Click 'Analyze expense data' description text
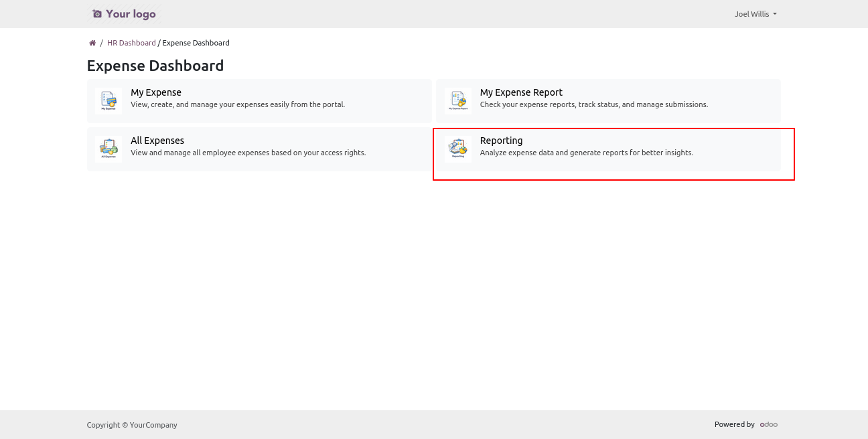The width and height of the screenshot is (868, 439). (586, 153)
